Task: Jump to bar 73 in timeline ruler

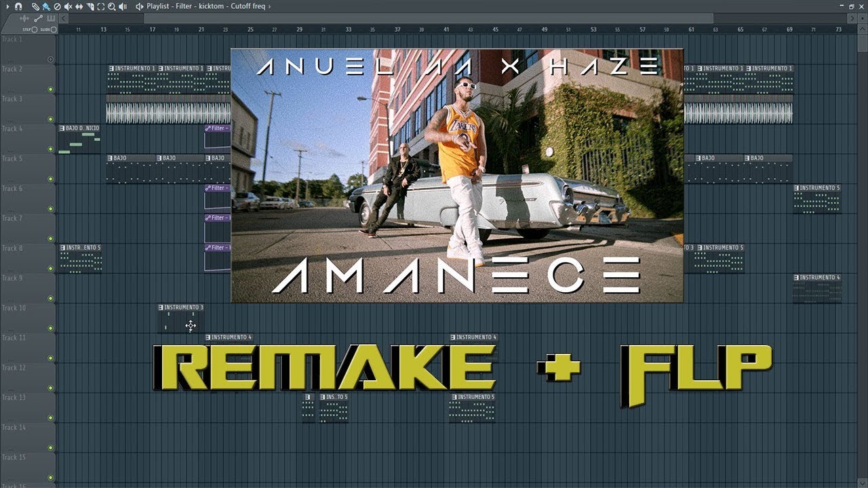Action: (x=838, y=30)
